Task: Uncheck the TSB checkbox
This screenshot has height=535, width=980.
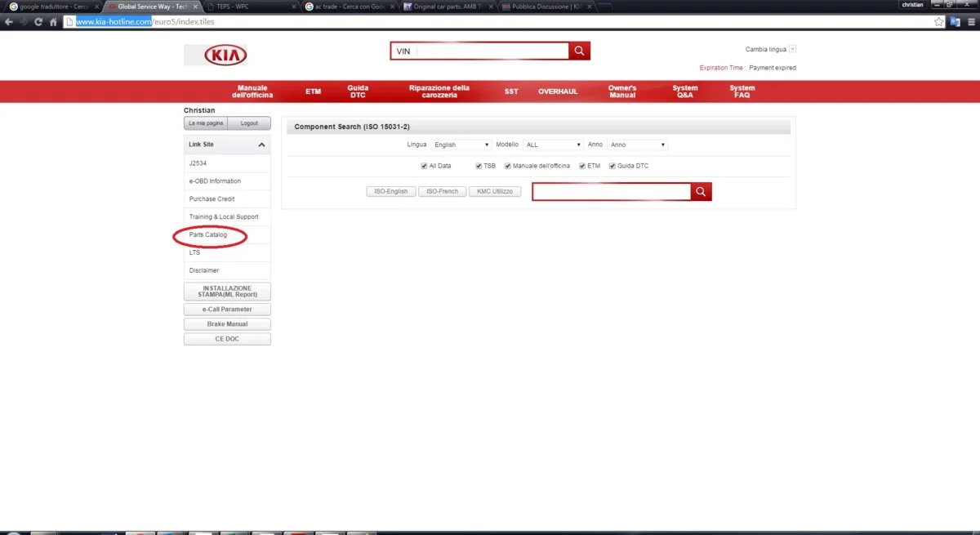Action: tap(479, 166)
